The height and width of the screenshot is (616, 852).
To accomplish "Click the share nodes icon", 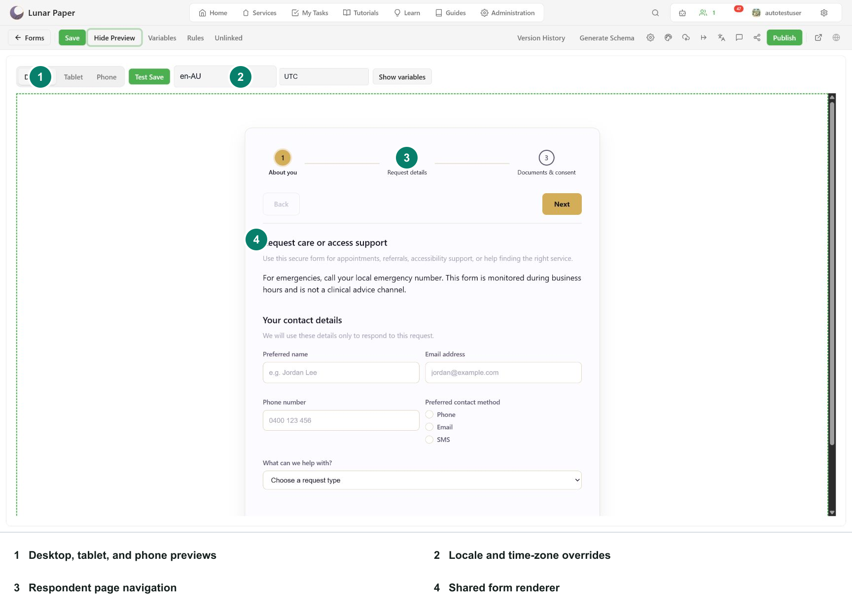I will pyautogui.click(x=757, y=37).
